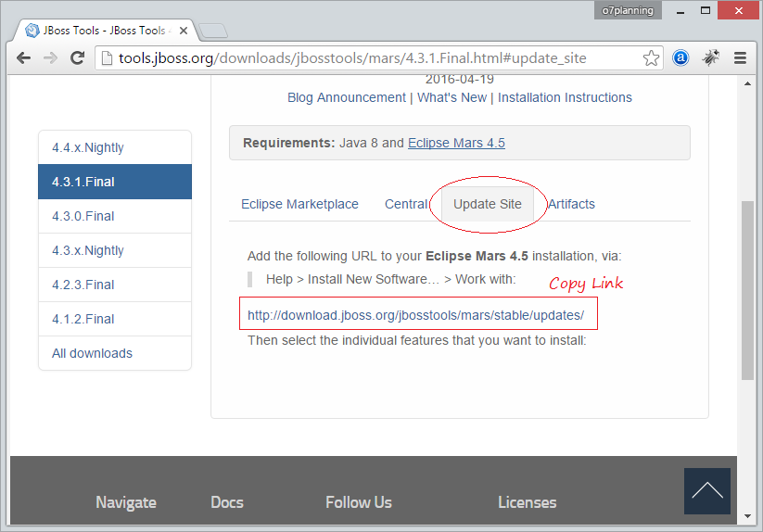Open the 4.1.2.Final version entry
The image size is (763, 532).
pyautogui.click(x=115, y=319)
